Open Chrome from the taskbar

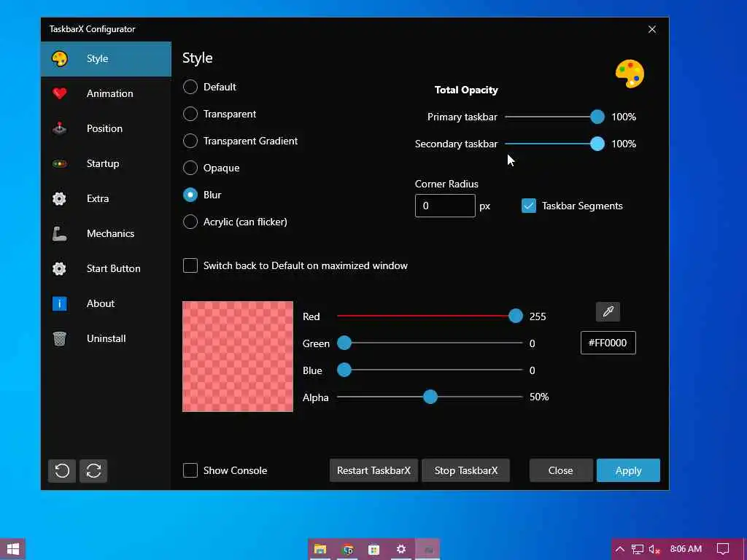(x=348, y=549)
